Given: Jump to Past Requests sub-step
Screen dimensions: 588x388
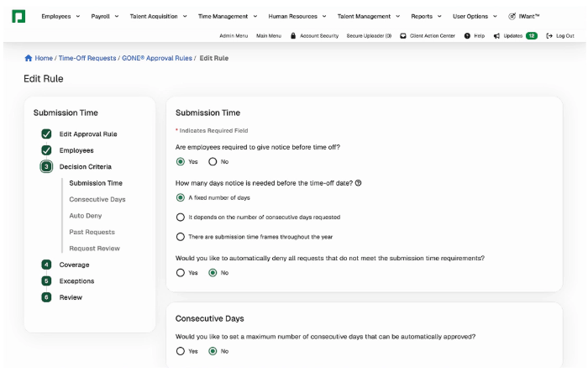Looking at the screenshot, I should (x=92, y=232).
